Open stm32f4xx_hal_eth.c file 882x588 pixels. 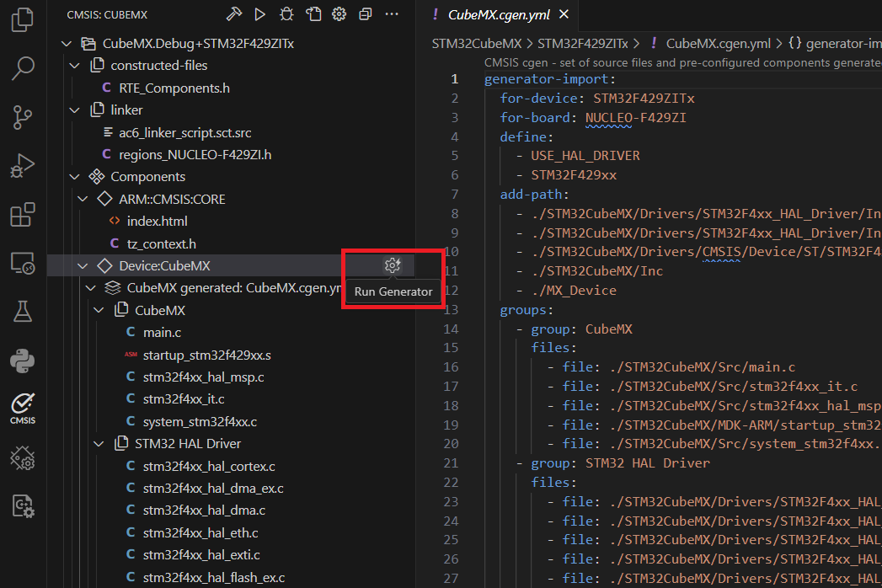[200, 533]
